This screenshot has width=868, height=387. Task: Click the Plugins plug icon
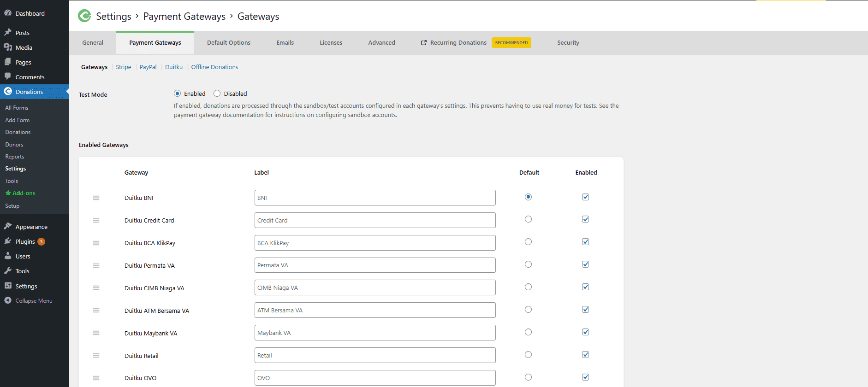pyautogui.click(x=8, y=241)
